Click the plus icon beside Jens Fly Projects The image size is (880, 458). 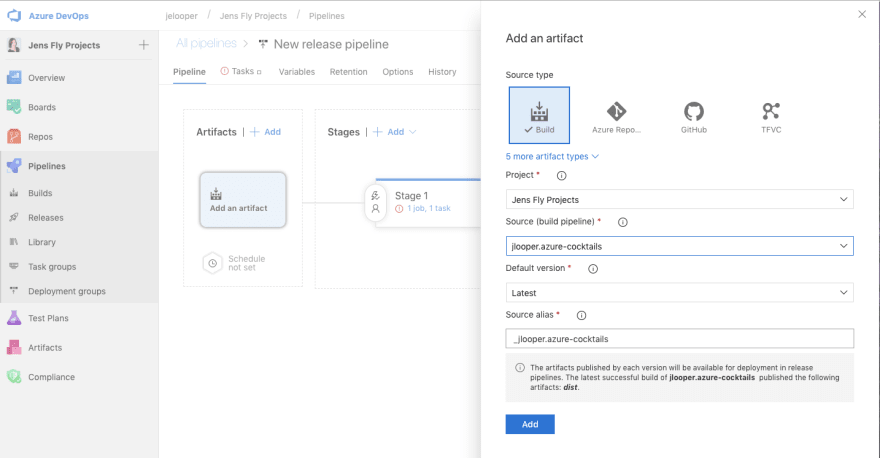pyautogui.click(x=144, y=45)
